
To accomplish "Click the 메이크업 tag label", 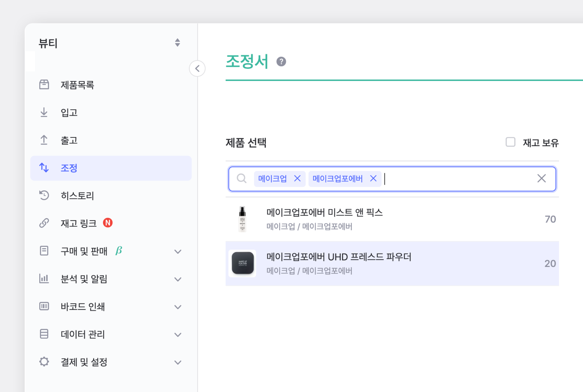I will pos(273,178).
